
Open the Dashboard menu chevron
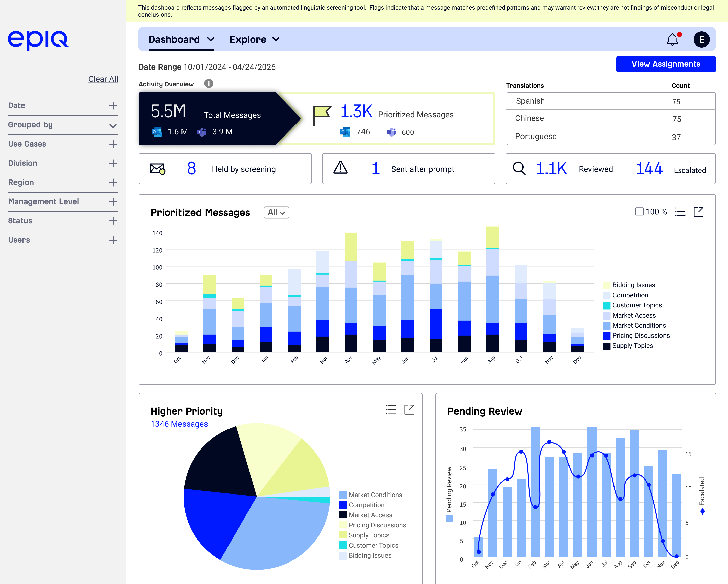210,39
